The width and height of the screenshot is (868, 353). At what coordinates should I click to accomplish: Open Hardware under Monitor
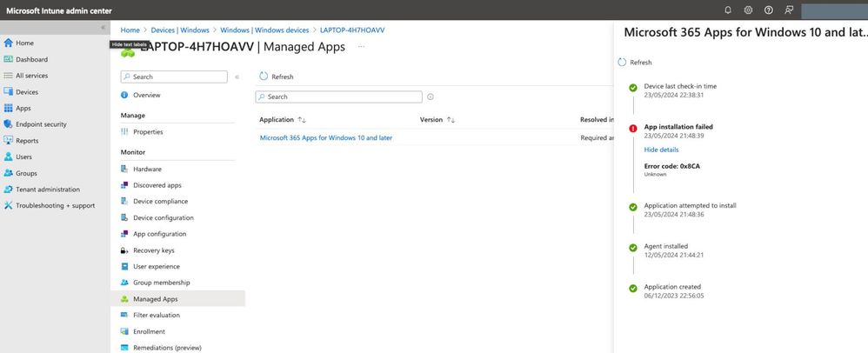point(147,170)
